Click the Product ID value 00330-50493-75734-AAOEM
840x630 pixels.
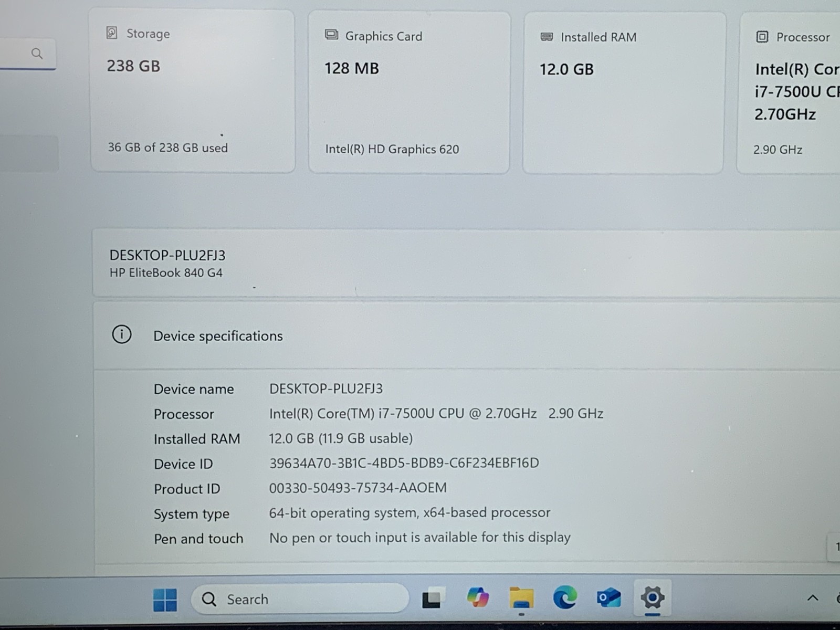[x=358, y=488]
